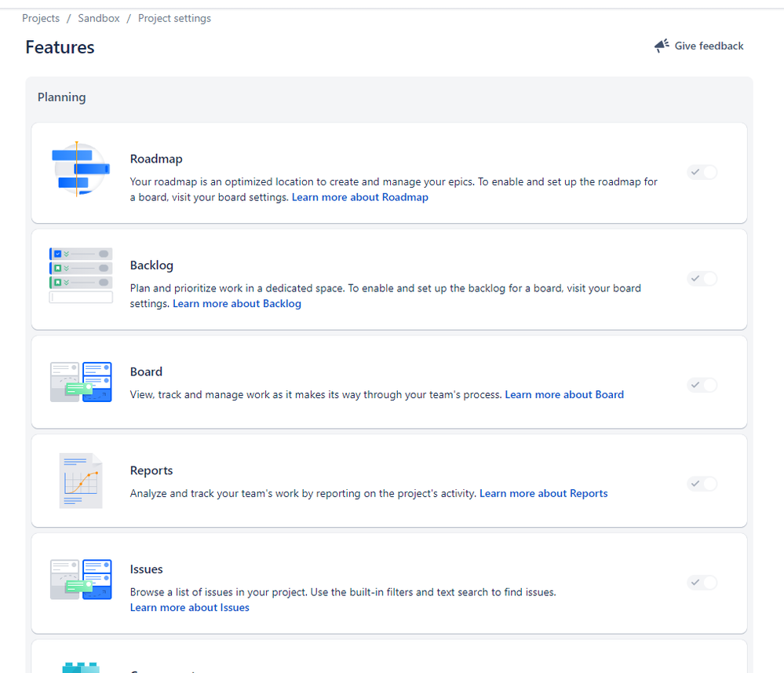Click the Reports chart illustration icon
Viewport: 784px width, 673px height.
point(81,481)
